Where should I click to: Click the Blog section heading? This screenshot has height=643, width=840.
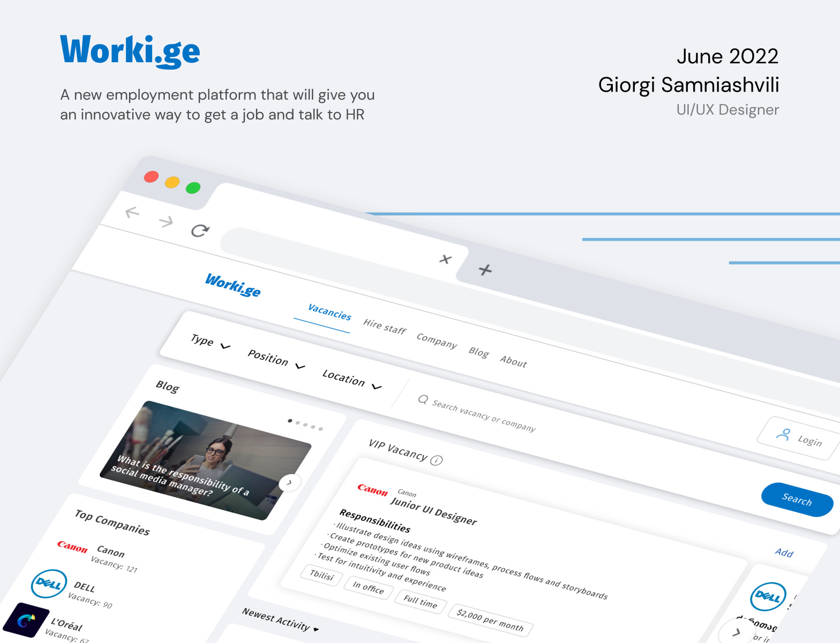coord(168,386)
